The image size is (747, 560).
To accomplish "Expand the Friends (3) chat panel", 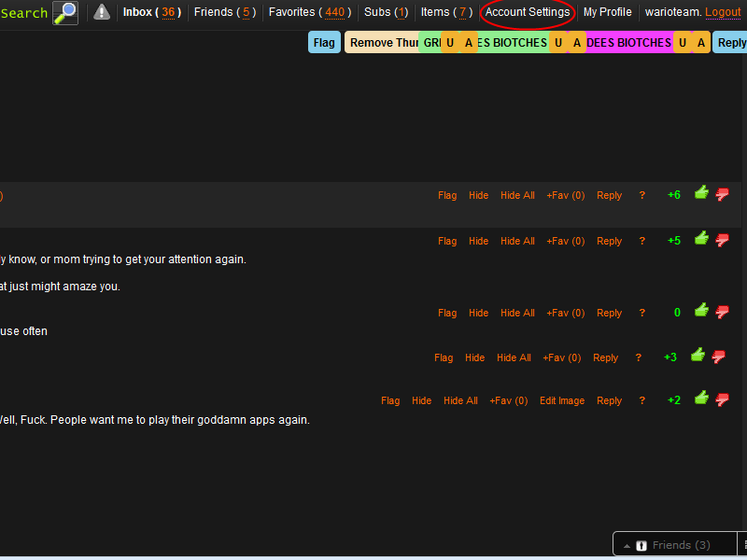I will pyautogui.click(x=672, y=545).
